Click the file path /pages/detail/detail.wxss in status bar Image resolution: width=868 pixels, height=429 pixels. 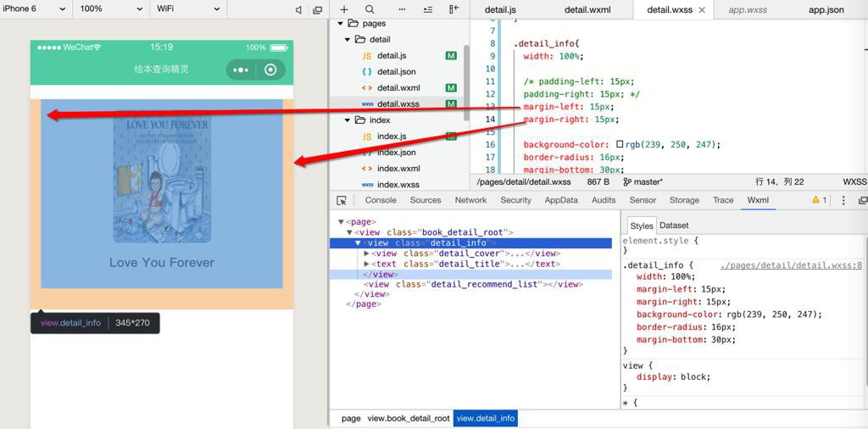click(524, 181)
